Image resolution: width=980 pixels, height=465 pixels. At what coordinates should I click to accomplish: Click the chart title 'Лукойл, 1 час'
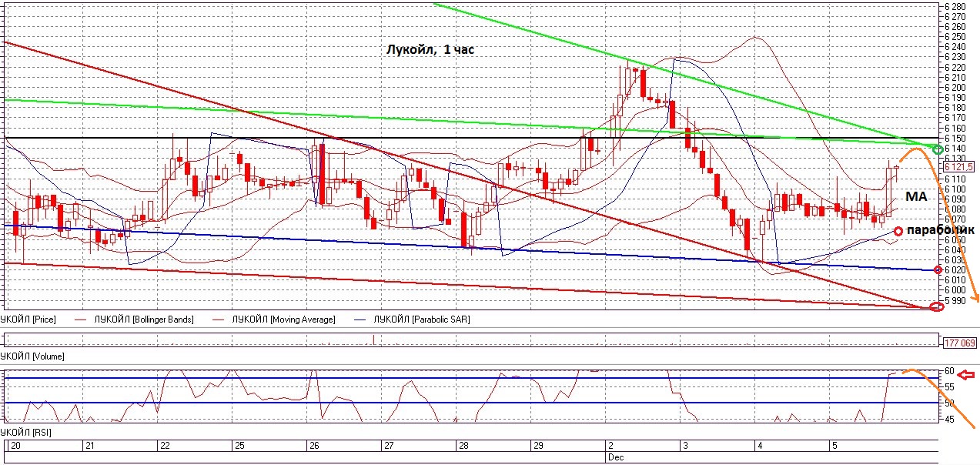pyautogui.click(x=430, y=50)
